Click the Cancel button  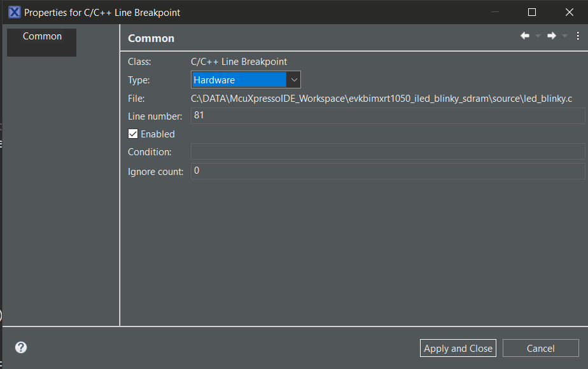pyautogui.click(x=540, y=348)
